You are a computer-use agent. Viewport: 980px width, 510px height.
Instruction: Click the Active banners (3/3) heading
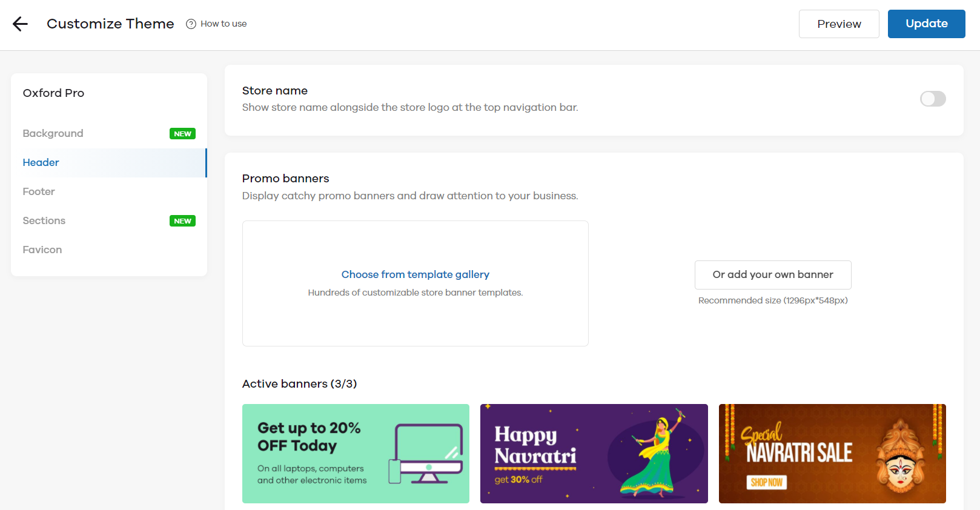coord(299,384)
